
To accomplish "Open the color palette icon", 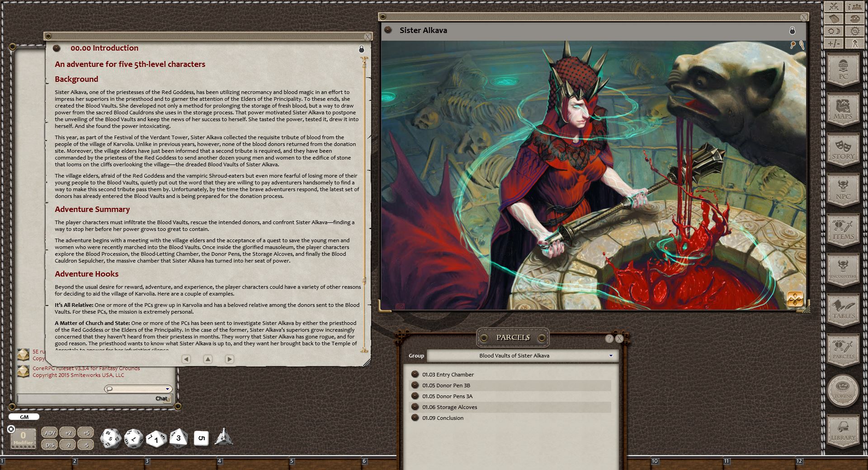I will click(854, 19).
